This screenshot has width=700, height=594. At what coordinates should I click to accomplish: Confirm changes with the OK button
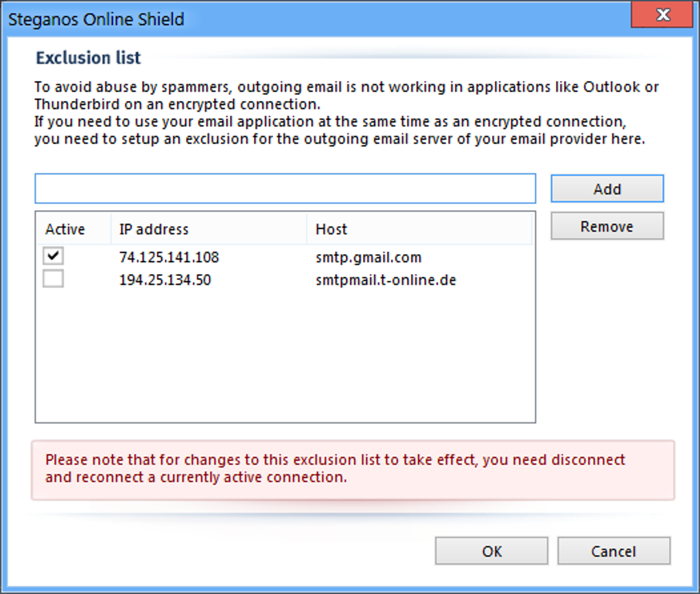[491, 551]
